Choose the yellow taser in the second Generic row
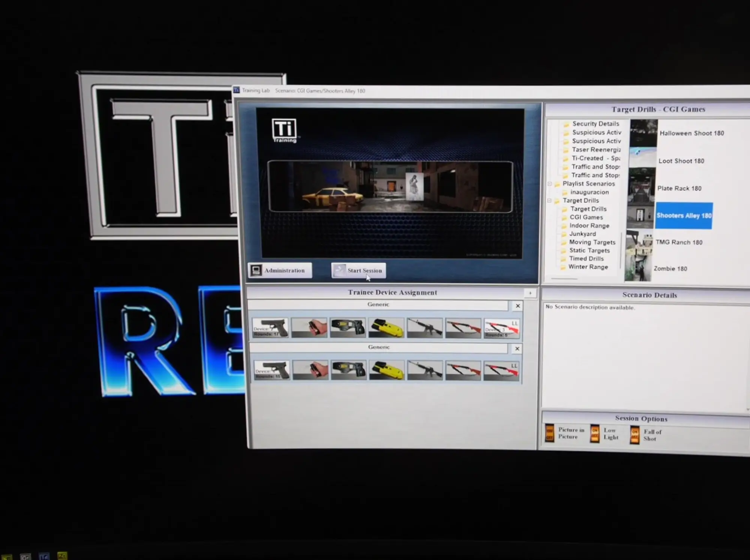This screenshot has width=750, height=560. (x=387, y=370)
